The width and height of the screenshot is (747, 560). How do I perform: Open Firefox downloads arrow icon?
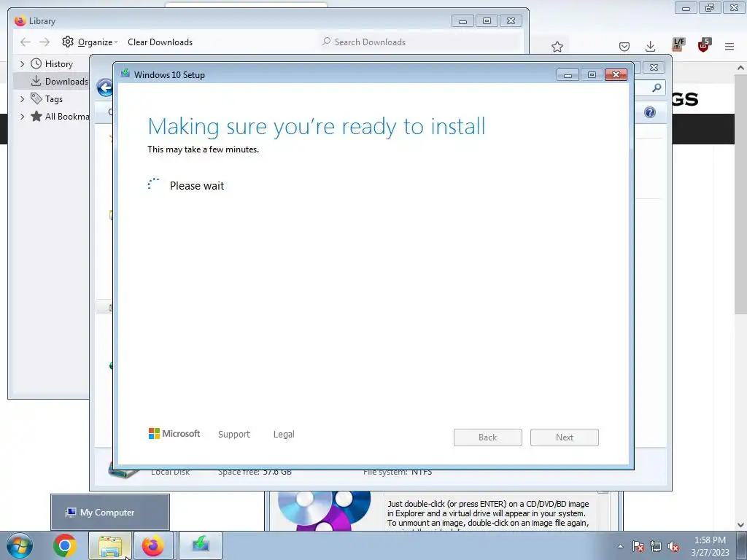tap(650, 46)
